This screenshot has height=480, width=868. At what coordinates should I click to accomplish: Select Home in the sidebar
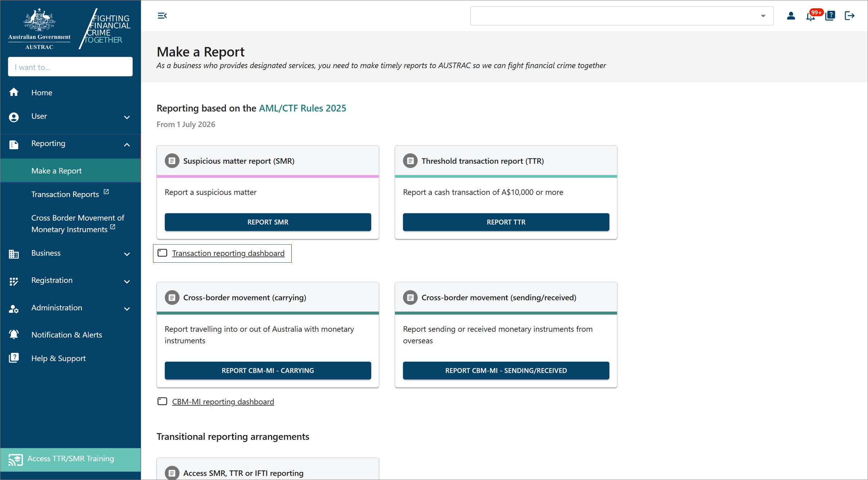click(70, 92)
